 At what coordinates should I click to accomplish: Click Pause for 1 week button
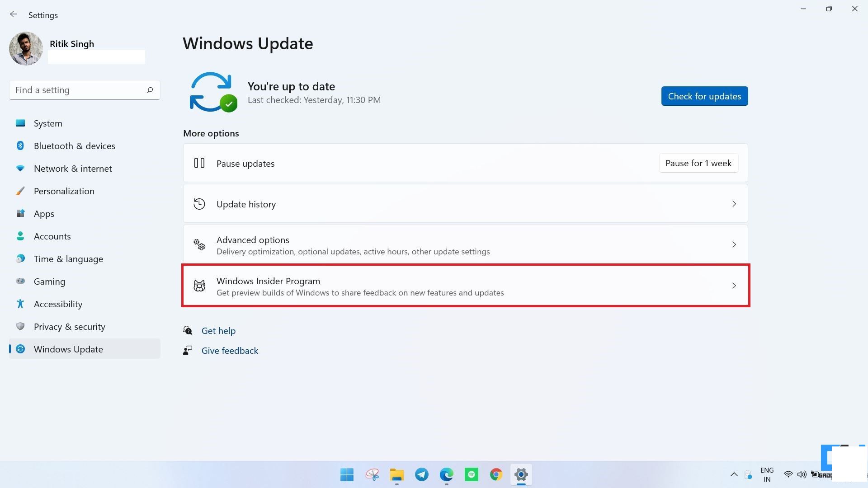[698, 163]
